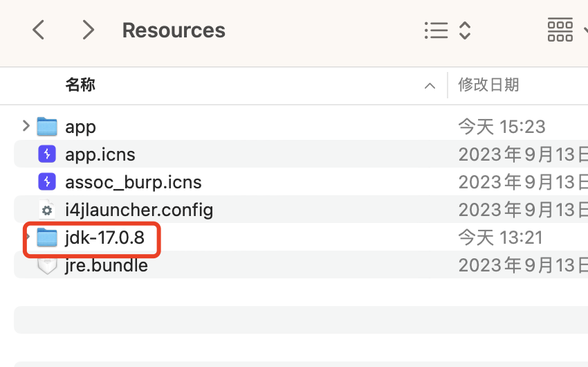Select the i4jlauncher.config file name

[139, 210]
